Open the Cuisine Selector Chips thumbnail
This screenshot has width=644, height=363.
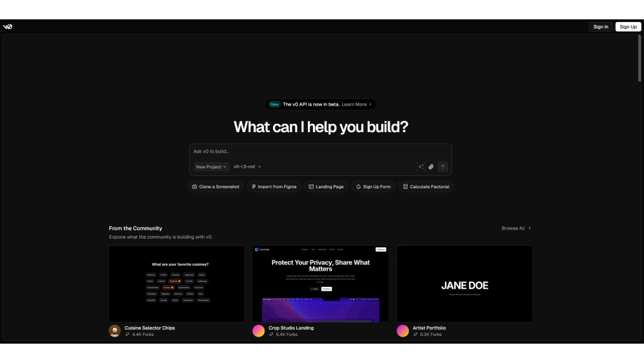click(176, 284)
